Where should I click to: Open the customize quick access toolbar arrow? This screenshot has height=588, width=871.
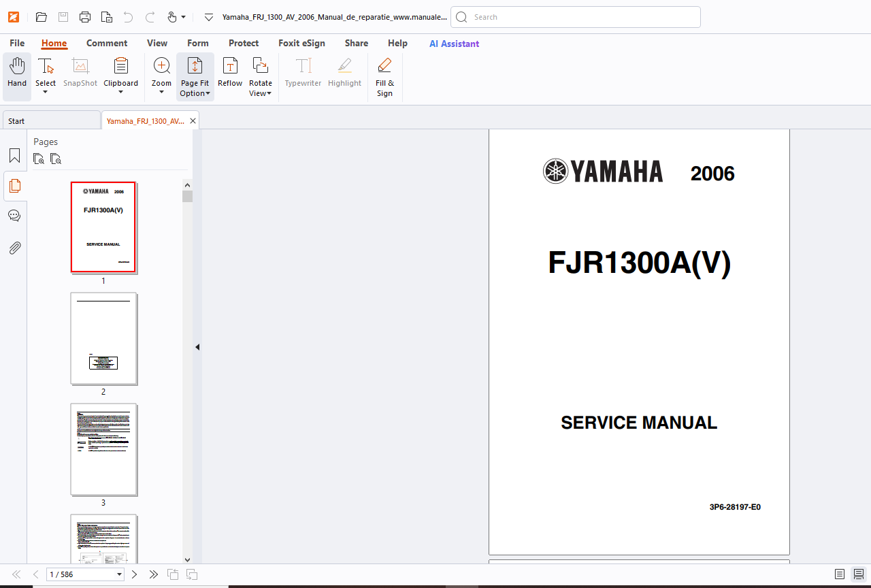(209, 17)
